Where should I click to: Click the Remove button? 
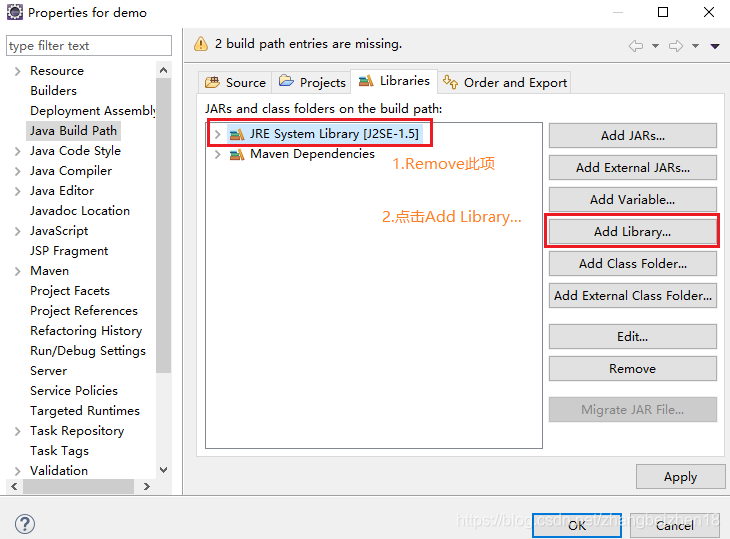tap(633, 369)
